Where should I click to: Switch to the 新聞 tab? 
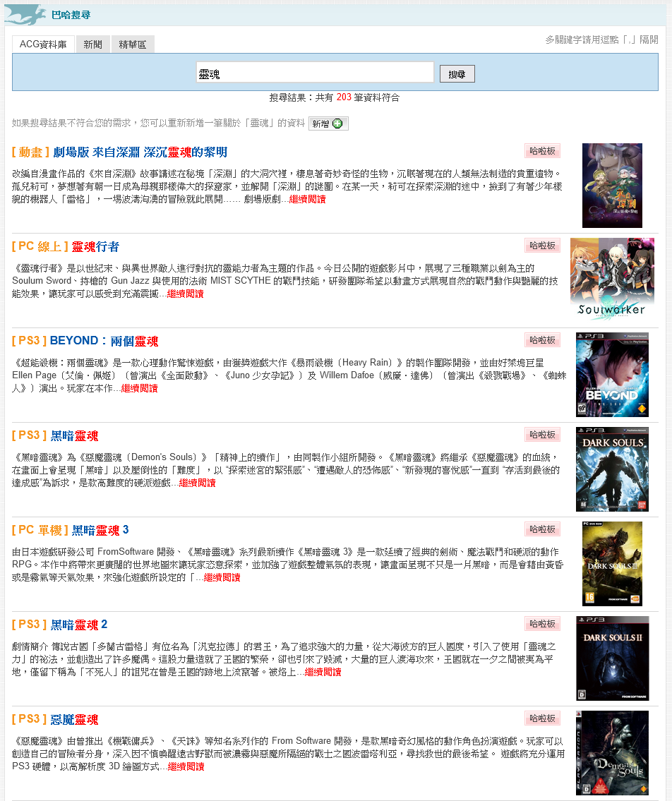click(x=92, y=44)
